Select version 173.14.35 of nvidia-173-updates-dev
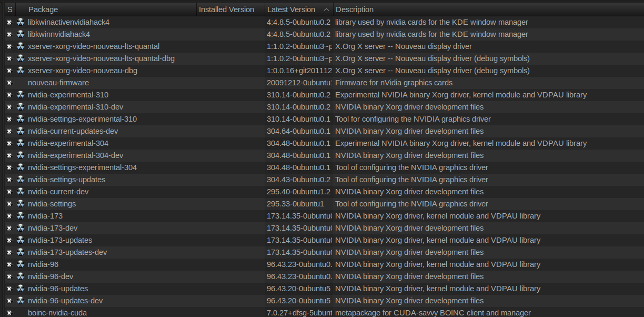This screenshot has height=317, width=644. [x=298, y=252]
